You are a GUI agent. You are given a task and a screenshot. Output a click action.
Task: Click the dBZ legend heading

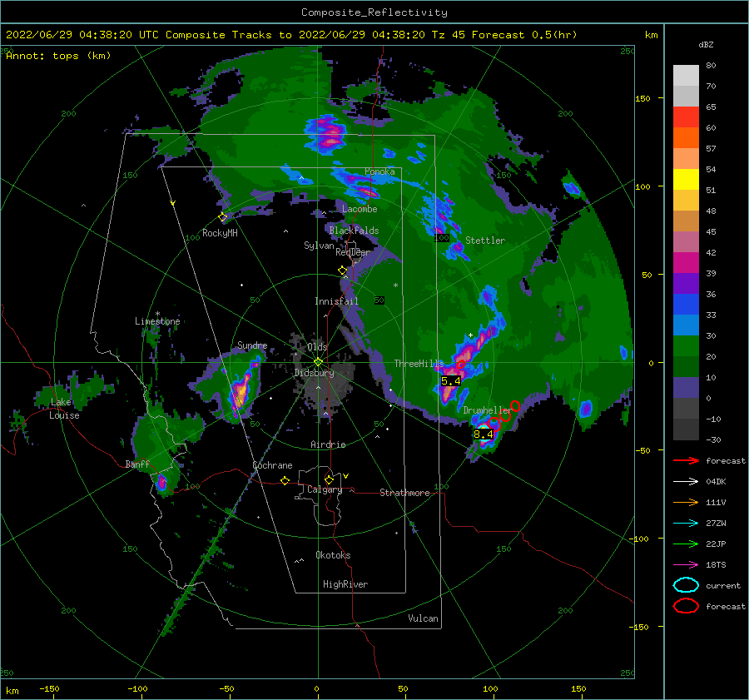pos(706,45)
